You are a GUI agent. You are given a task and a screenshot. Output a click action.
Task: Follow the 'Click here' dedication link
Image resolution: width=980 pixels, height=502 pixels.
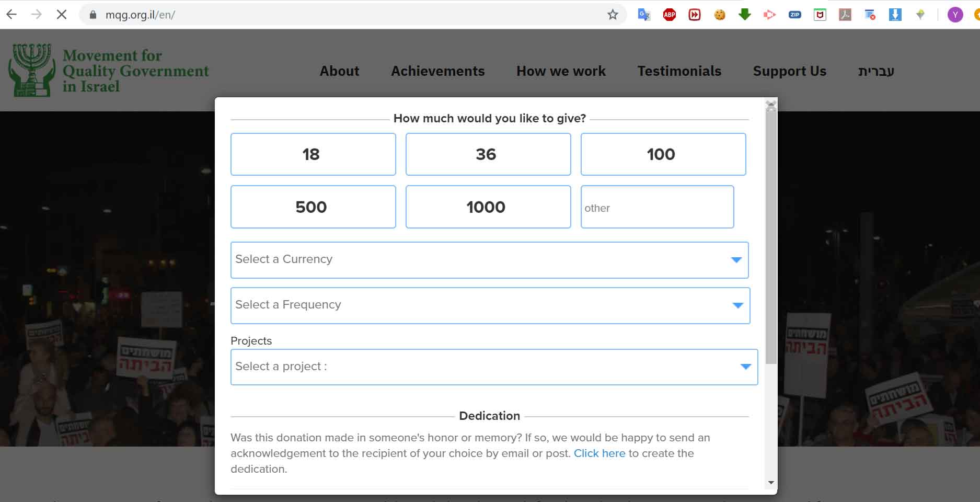pyautogui.click(x=599, y=453)
